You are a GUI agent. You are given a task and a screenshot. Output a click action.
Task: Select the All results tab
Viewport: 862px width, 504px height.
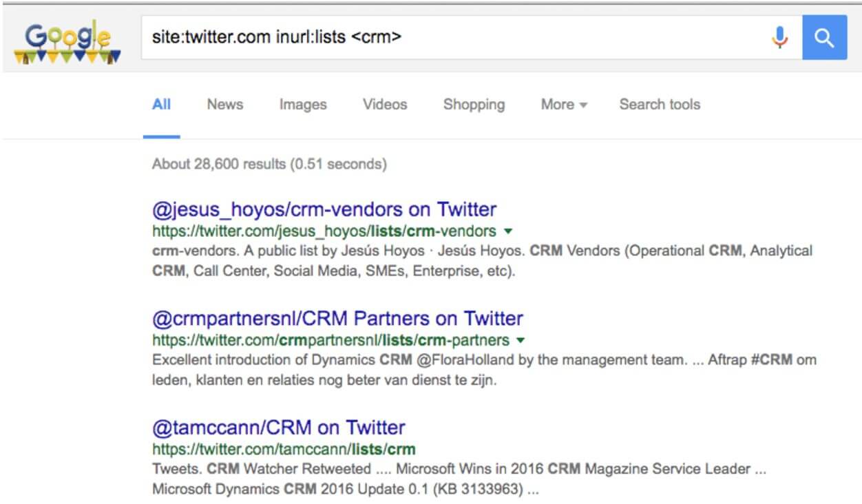coord(161,105)
